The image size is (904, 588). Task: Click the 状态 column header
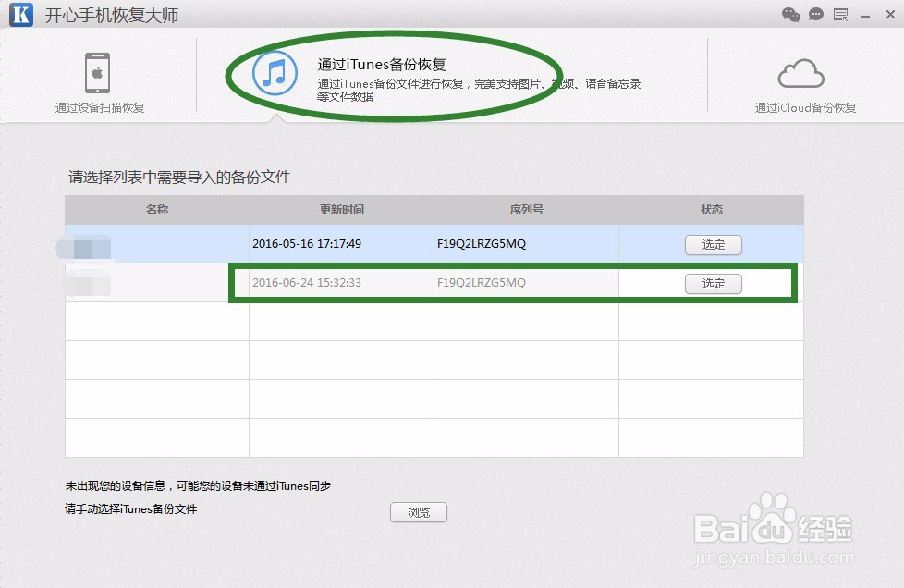pyautogui.click(x=712, y=209)
